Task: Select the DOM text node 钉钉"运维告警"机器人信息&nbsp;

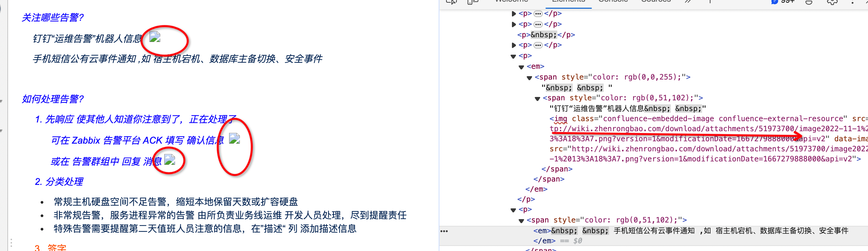Action: (x=628, y=109)
